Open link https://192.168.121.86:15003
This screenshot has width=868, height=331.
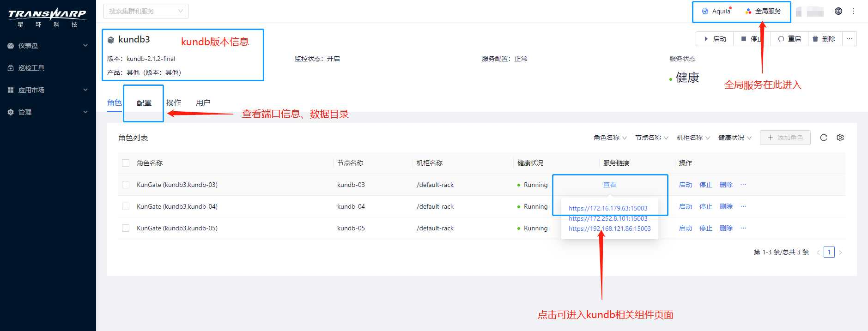610,229
